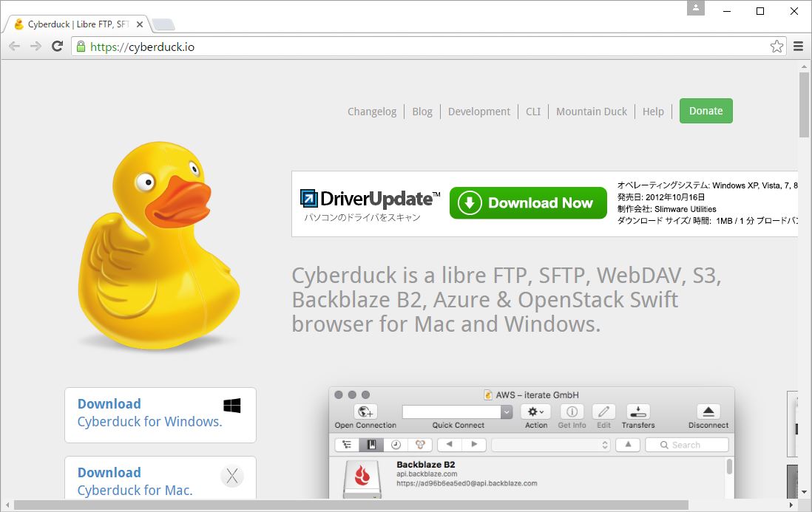Open a new browser tab
The image size is (812, 512).
(x=163, y=24)
